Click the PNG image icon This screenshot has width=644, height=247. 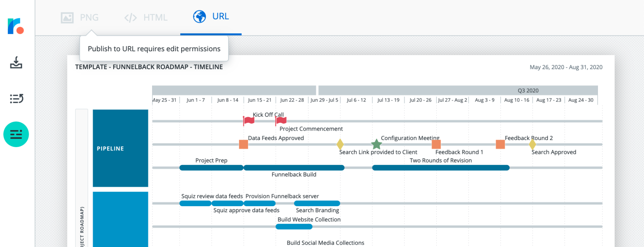point(67,18)
